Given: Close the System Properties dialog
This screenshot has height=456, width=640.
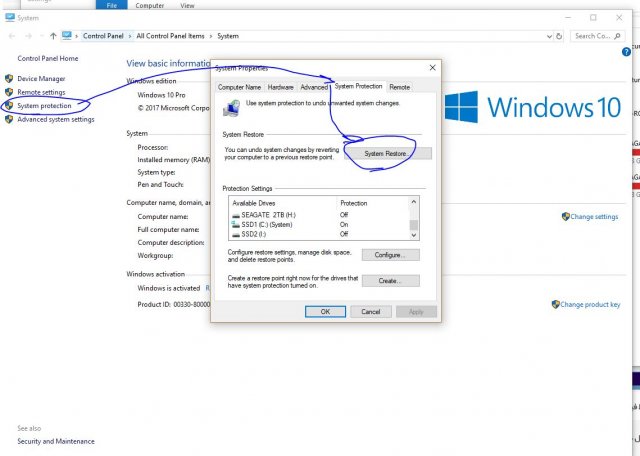Looking at the screenshot, I should [x=431, y=68].
